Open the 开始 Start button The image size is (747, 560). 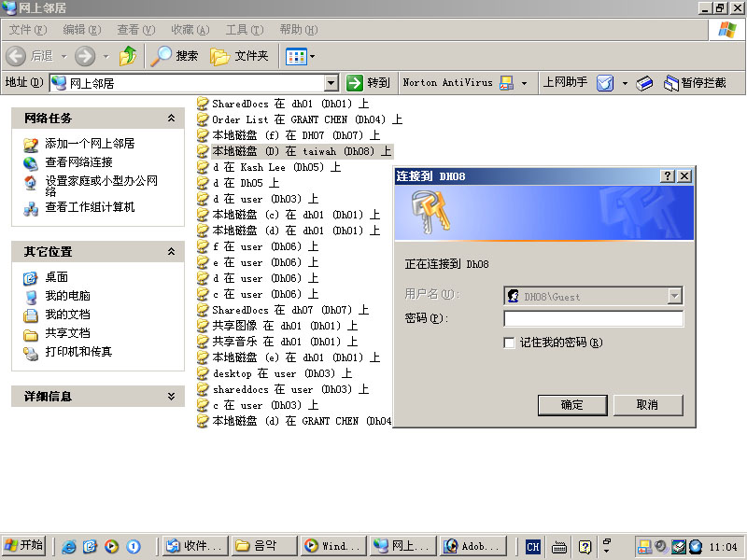point(24,546)
